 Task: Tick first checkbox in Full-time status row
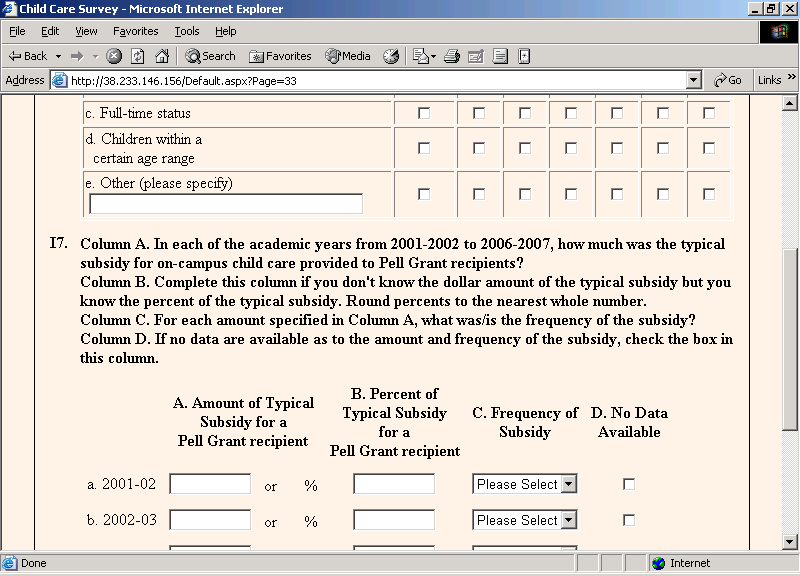pos(424,113)
